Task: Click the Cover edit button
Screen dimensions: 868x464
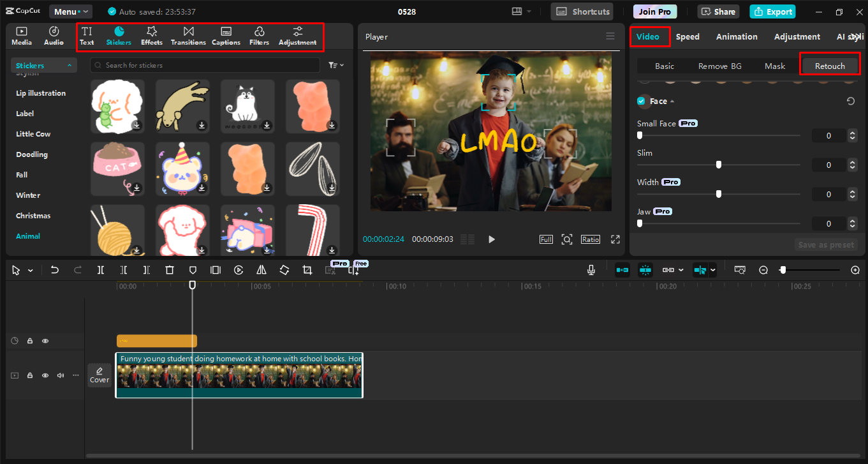Action: (x=99, y=375)
